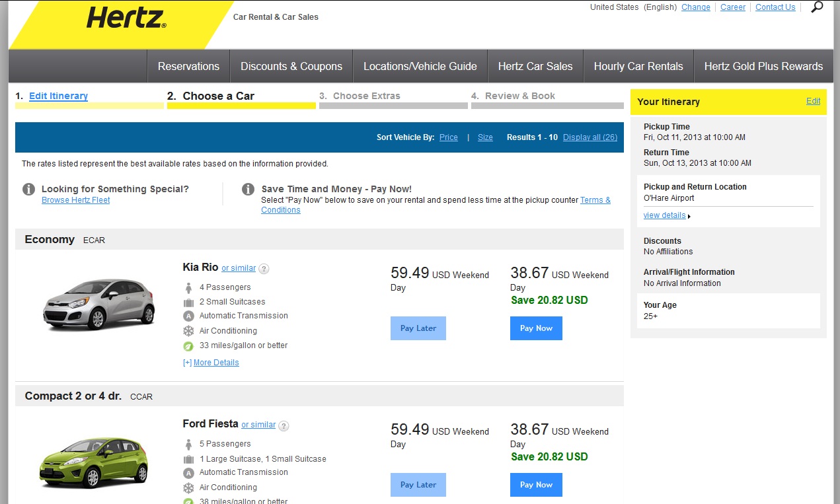Show all 26 vehicle results
The height and width of the screenshot is (504, 840).
[590, 137]
